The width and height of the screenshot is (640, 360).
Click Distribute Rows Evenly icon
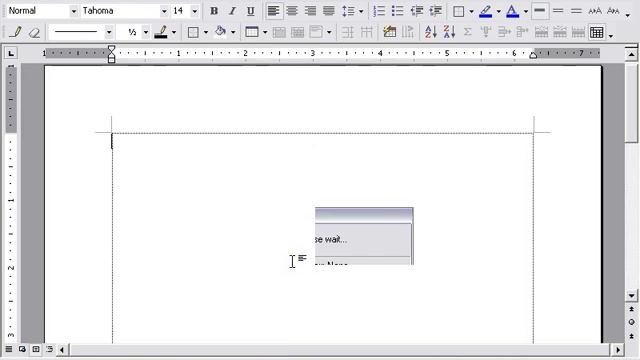click(348, 32)
